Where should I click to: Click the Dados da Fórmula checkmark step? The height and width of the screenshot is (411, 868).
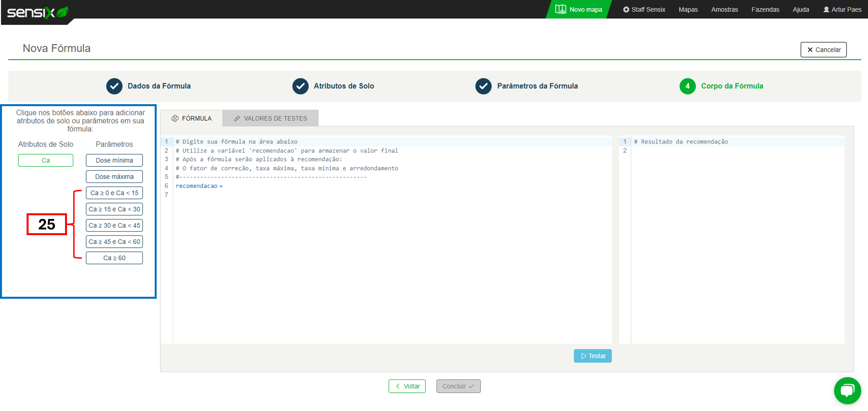[x=114, y=86]
